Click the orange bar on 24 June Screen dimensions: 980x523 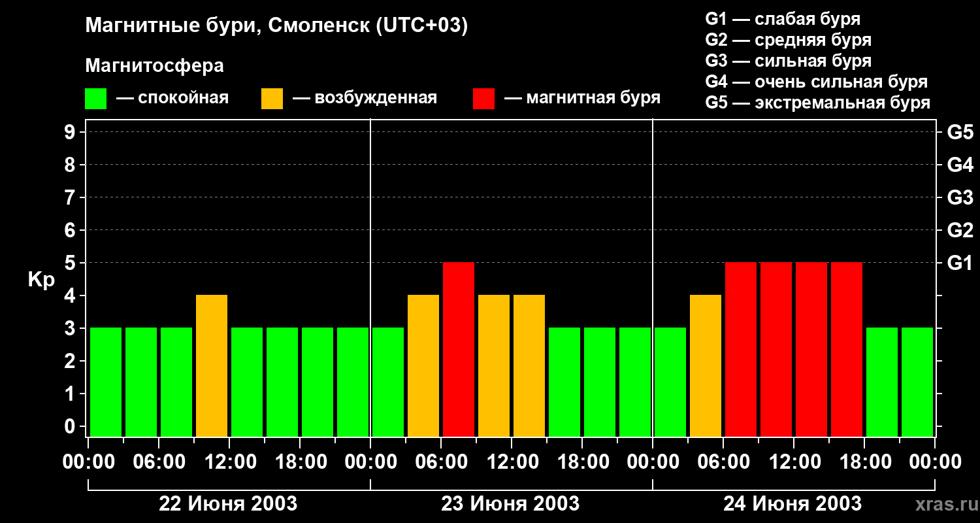(x=706, y=365)
